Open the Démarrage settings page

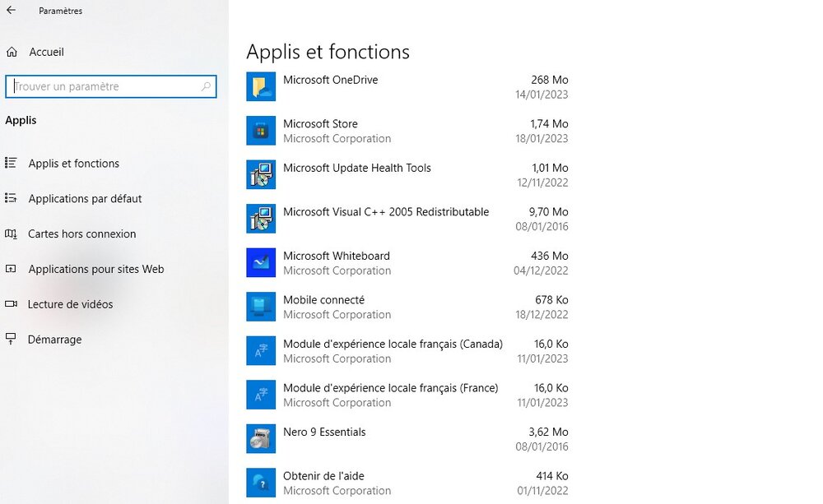click(x=54, y=340)
